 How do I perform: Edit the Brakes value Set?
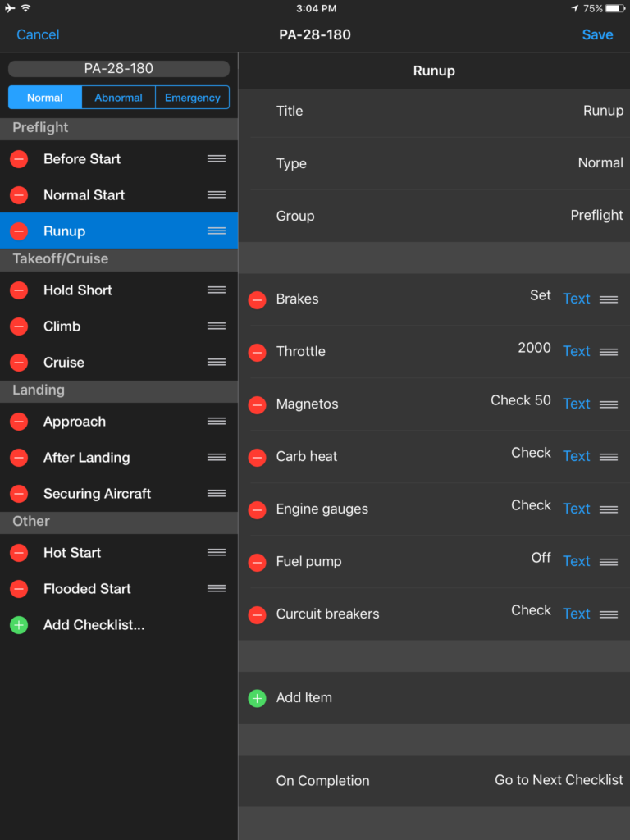541,295
